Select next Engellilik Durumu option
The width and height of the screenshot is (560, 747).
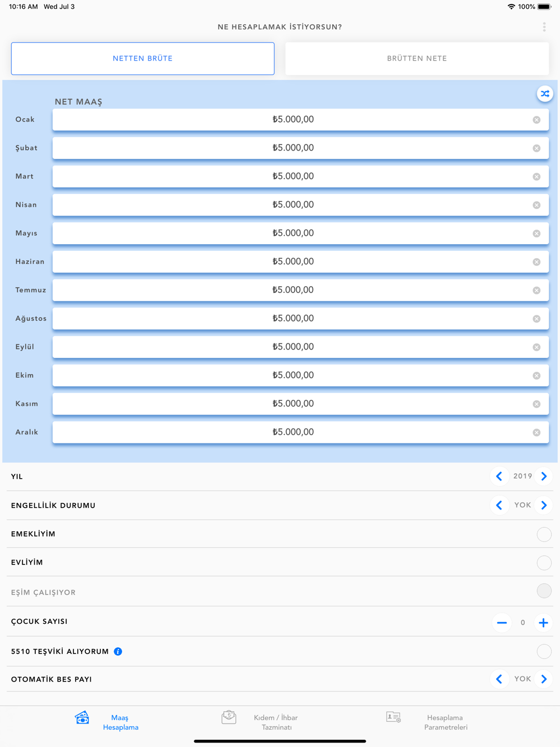point(544,505)
